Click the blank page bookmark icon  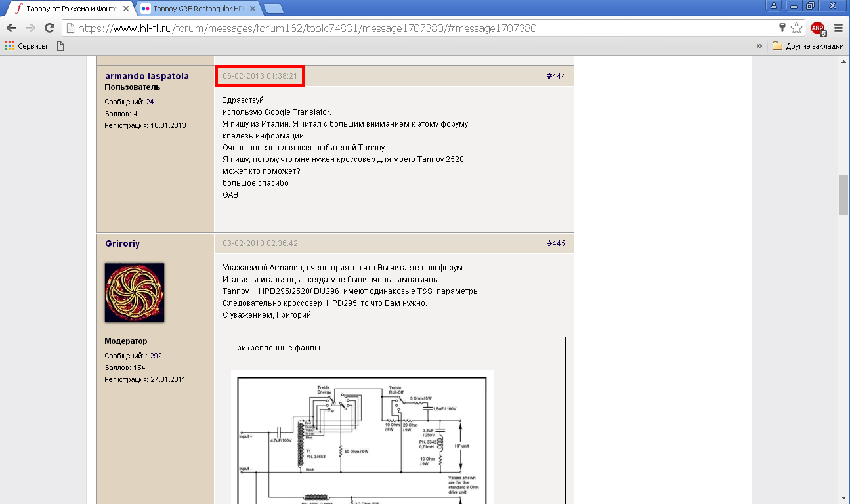(x=60, y=46)
